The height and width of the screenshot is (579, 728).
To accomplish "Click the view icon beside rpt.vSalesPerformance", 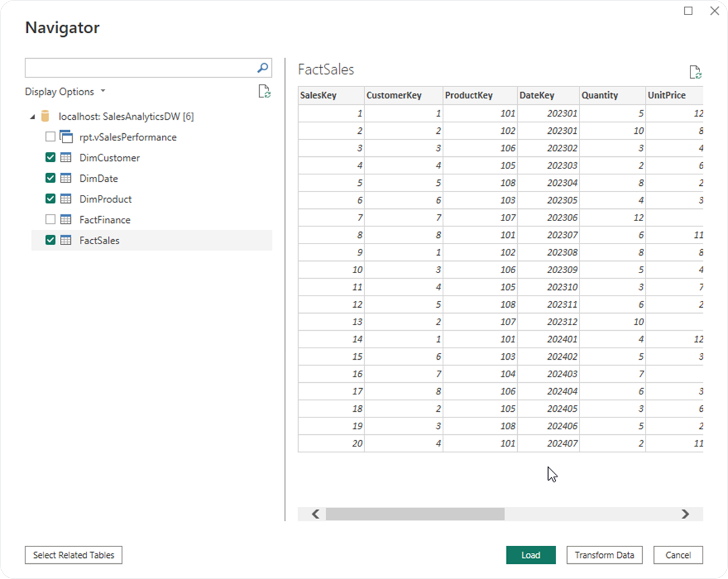I will click(x=67, y=137).
